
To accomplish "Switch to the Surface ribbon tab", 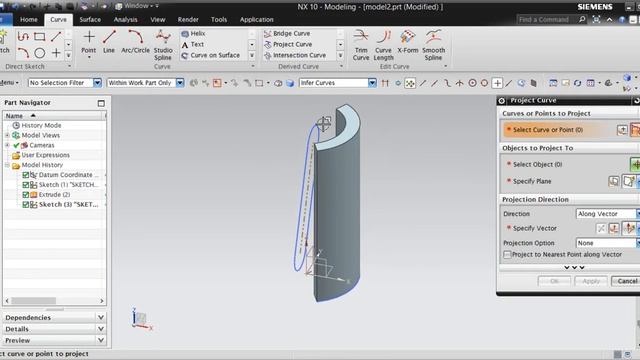I will (90, 19).
